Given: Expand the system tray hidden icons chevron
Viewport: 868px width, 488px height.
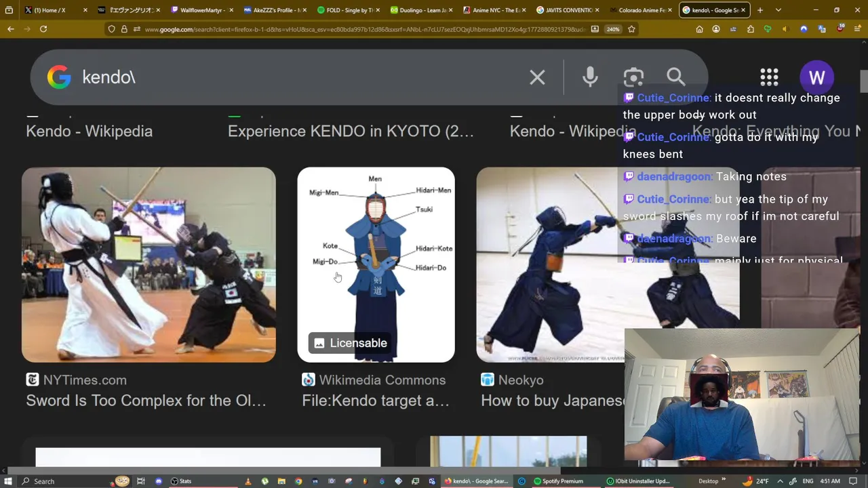Looking at the screenshot, I should click(780, 481).
